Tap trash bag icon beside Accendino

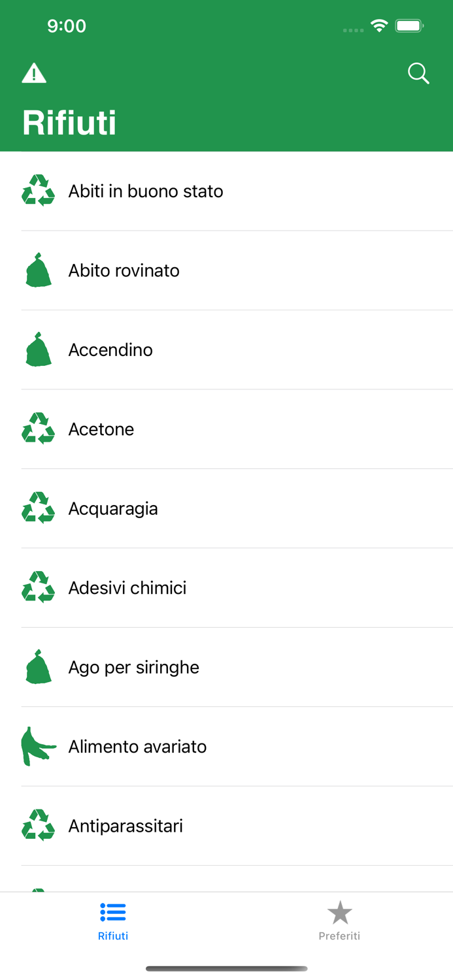click(x=38, y=350)
